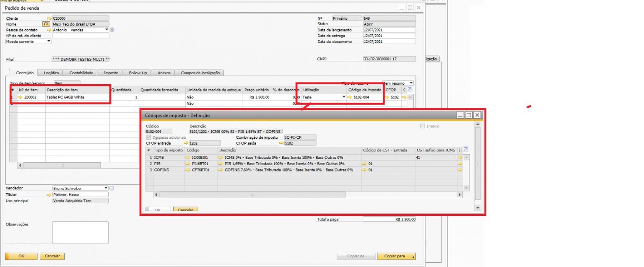Click the Observações text box
Image resolution: width=644 pixels, height=267 pixels.
[x=80, y=233]
